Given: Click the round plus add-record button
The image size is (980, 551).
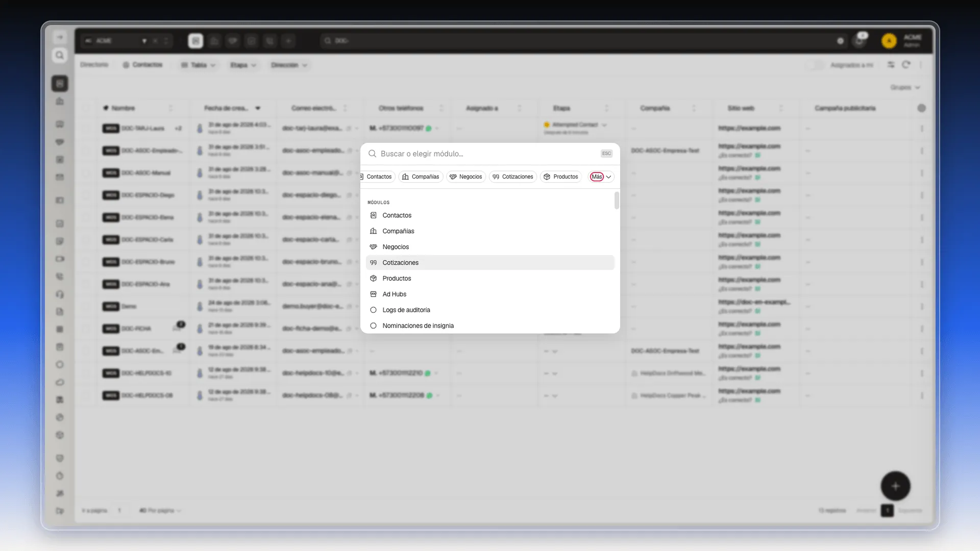Looking at the screenshot, I should pyautogui.click(x=895, y=486).
